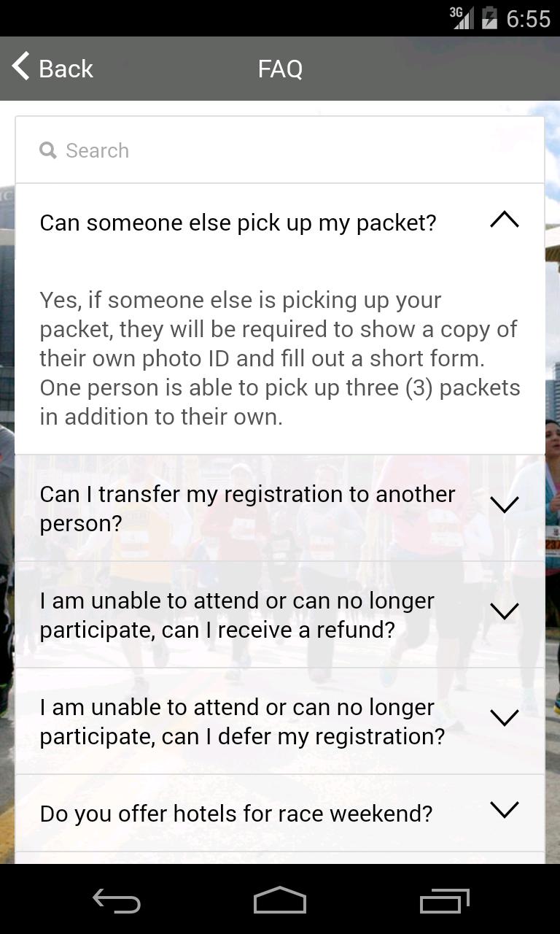This screenshot has width=560, height=934.
Task: Open Android recent apps icon
Action: pos(445,902)
